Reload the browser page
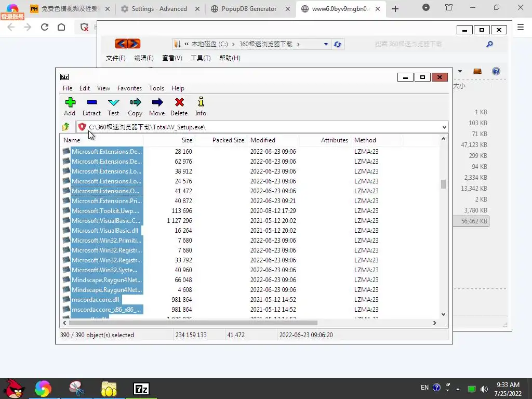The image size is (532, 399). 45,27
